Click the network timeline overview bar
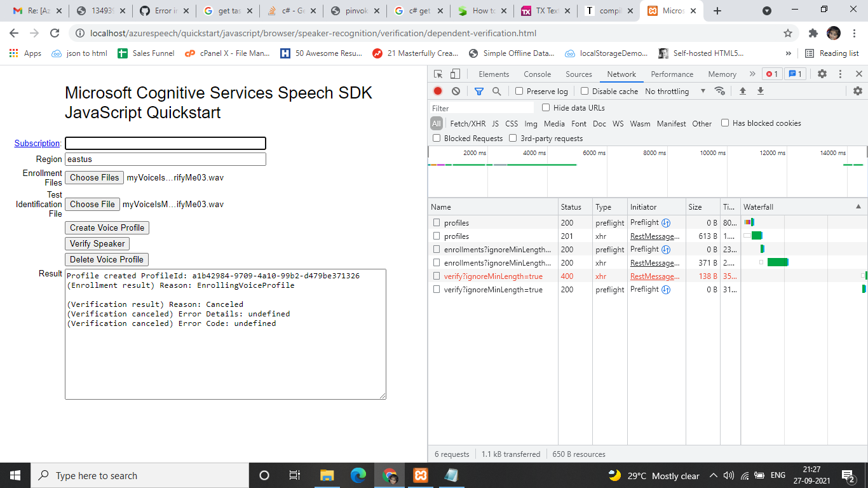 click(x=635, y=168)
